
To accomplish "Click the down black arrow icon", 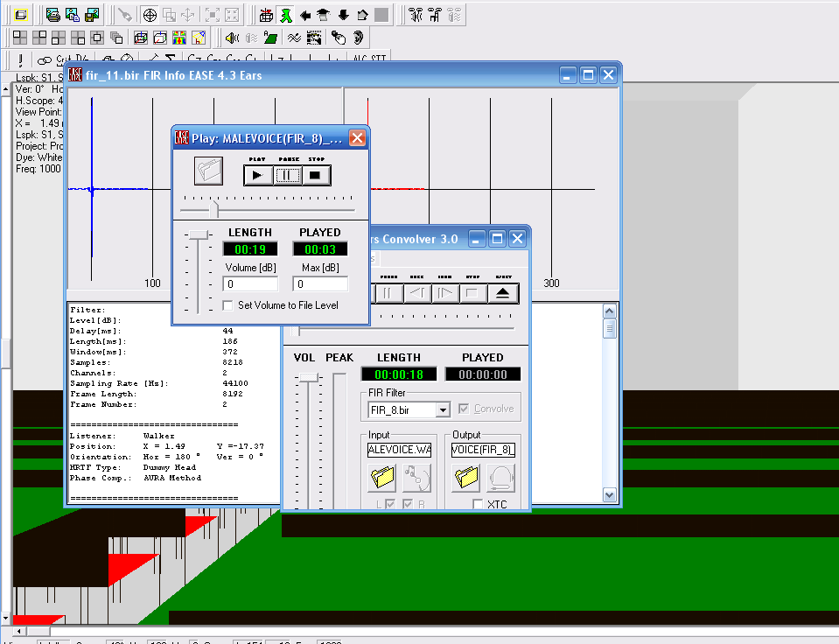I will (x=343, y=15).
